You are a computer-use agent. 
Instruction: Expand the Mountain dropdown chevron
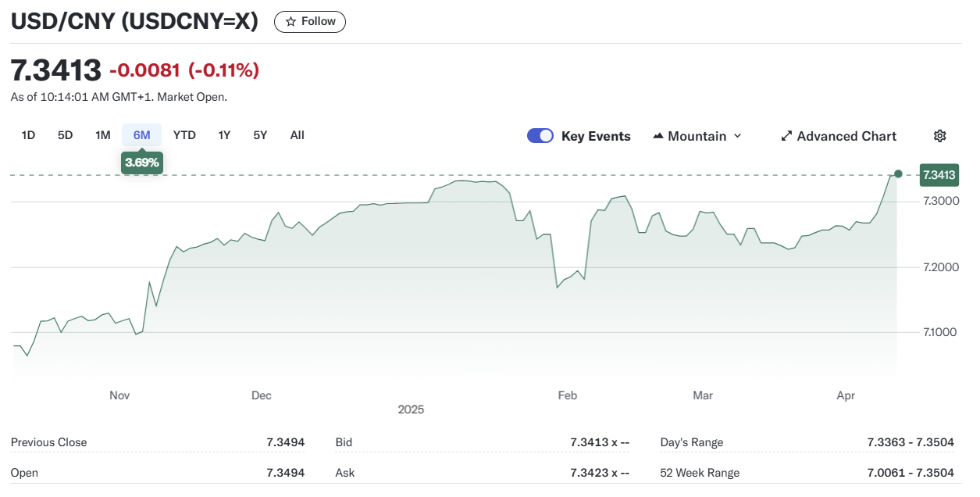[736, 136]
